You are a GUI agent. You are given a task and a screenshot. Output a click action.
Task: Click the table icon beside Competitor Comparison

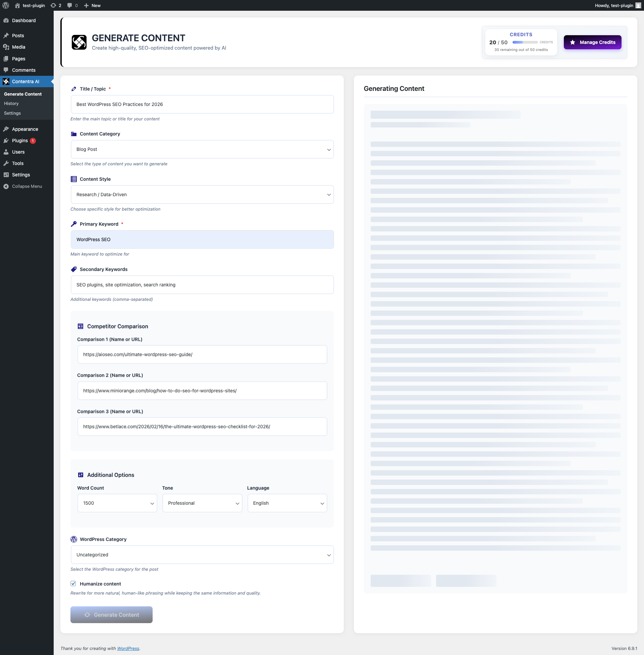tap(80, 326)
